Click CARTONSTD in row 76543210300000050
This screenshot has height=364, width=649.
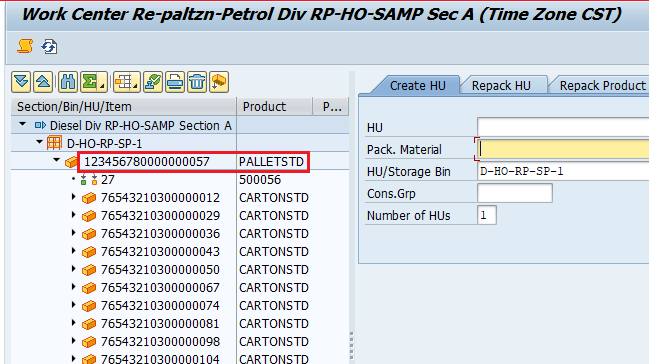pyautogui.click(x=274, y=270)
